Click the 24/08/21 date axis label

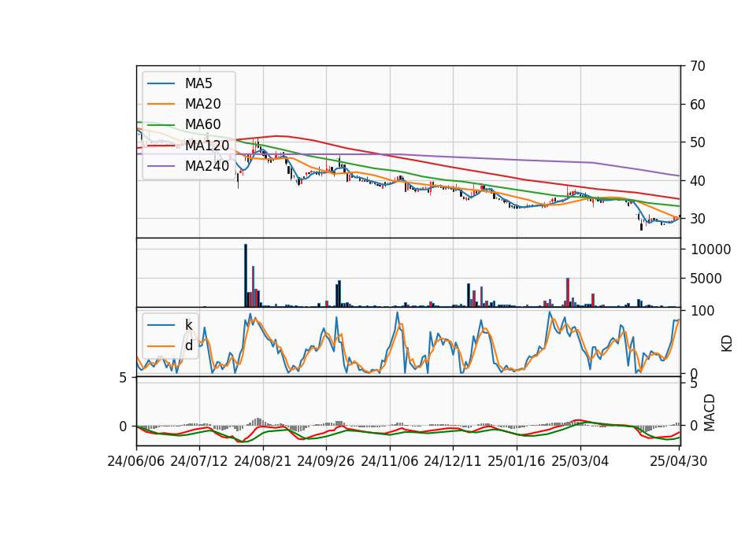263,461
